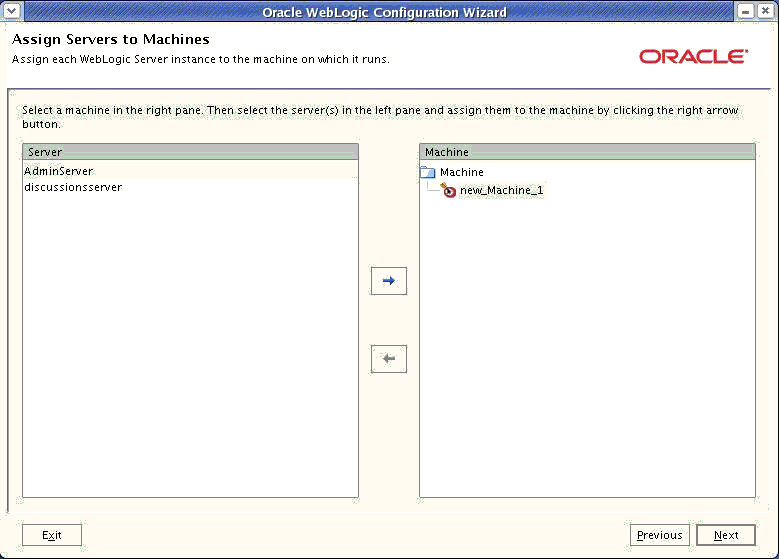
Task: Unassign server using the left arrow button
Action: pos(389,358)
